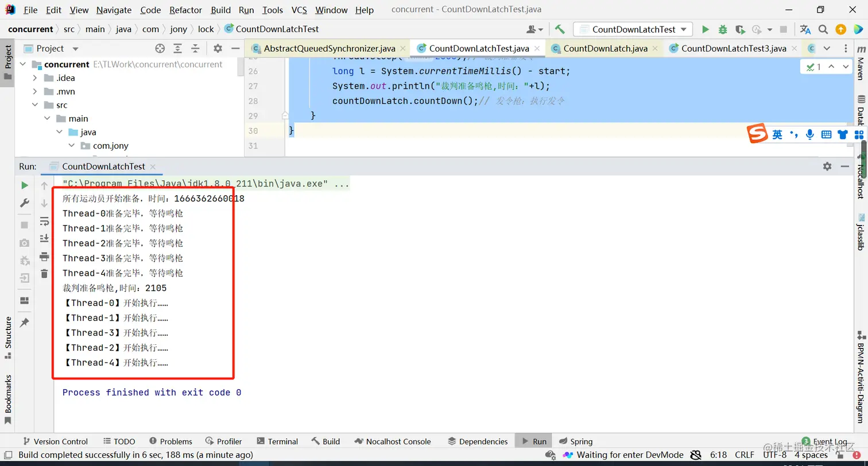Click the Exit icon in Run panel
Viewport: 868px width, 466px height.
[24, 278]
